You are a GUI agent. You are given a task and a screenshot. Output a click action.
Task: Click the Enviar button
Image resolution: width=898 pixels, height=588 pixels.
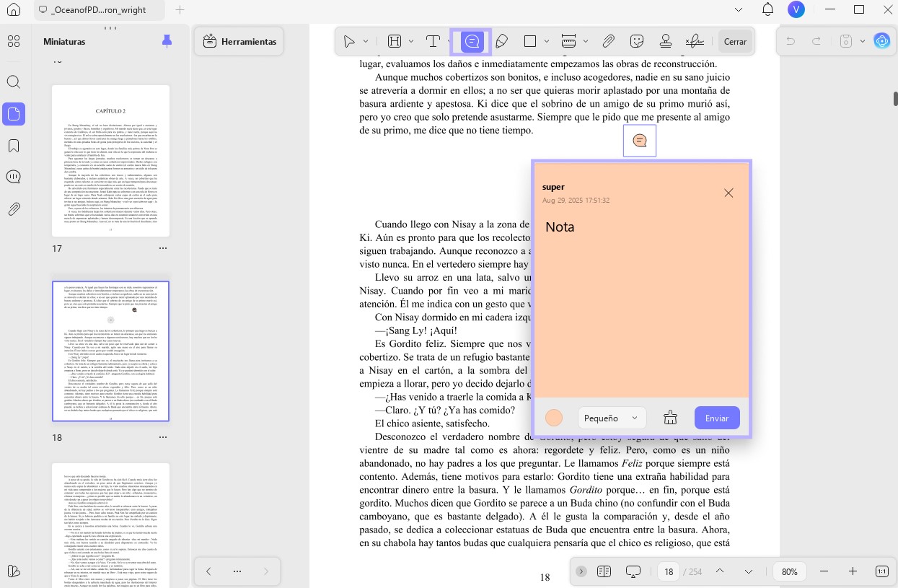point(717,418)
